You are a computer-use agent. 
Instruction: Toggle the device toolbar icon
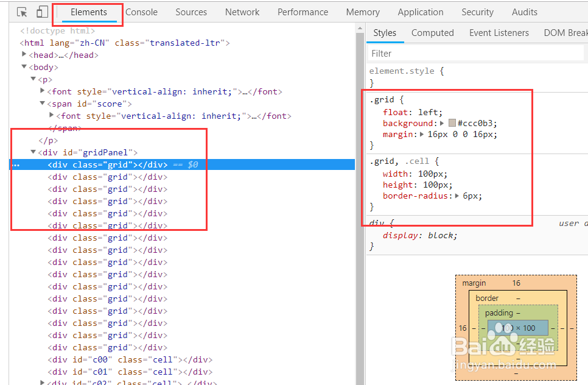42,12
